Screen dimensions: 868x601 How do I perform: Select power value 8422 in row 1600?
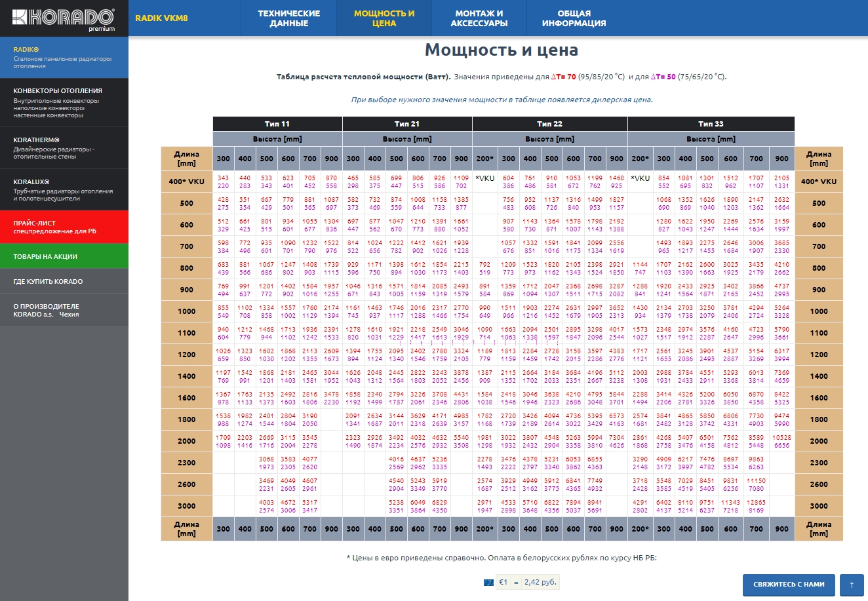tap(781, 395)
